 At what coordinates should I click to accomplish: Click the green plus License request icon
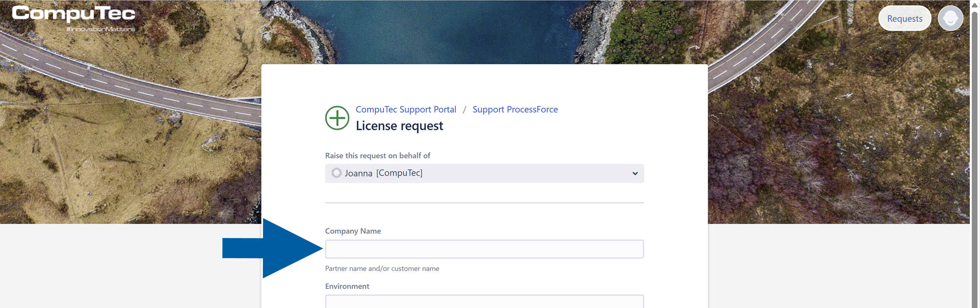(337, 118)
